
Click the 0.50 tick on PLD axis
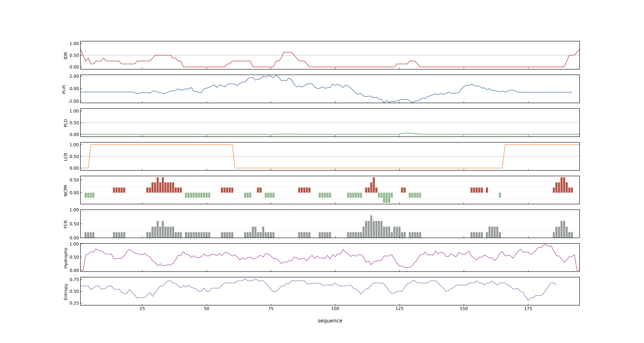pyautogui.click(x=74, y=123)
